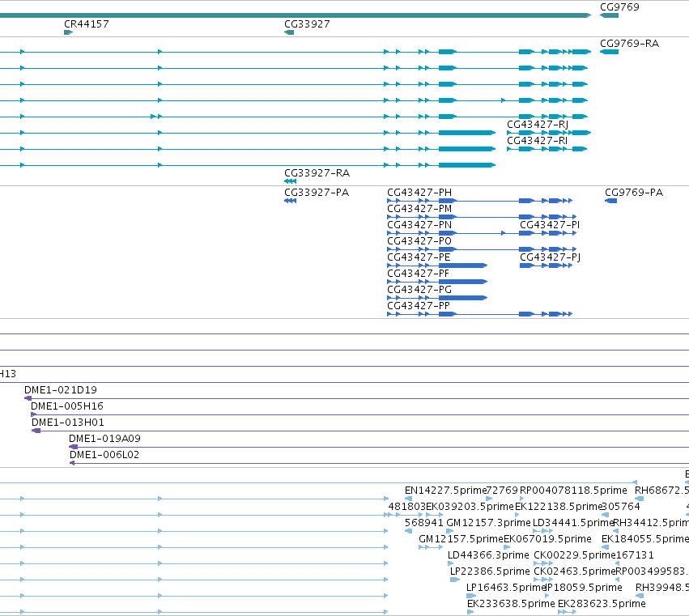689x616 pixels.
Task: Click the CK02463.5prime EST label
Action: coord(575,572)
